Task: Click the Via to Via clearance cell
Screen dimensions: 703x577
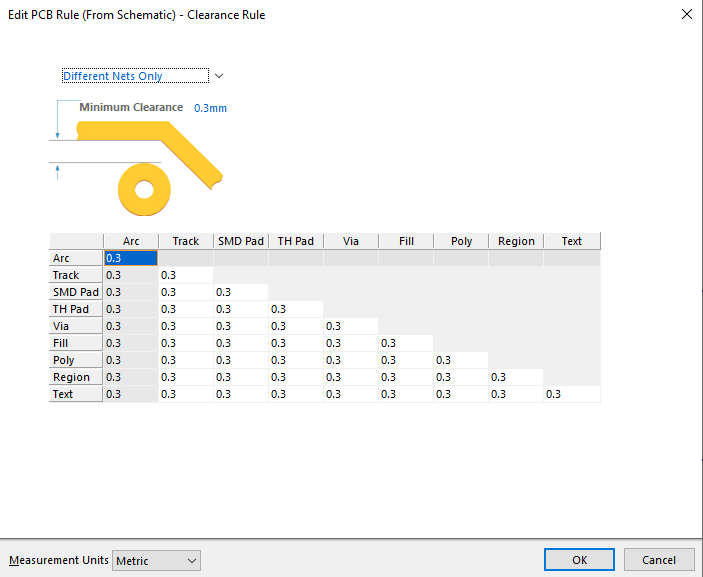Action: 351,326
